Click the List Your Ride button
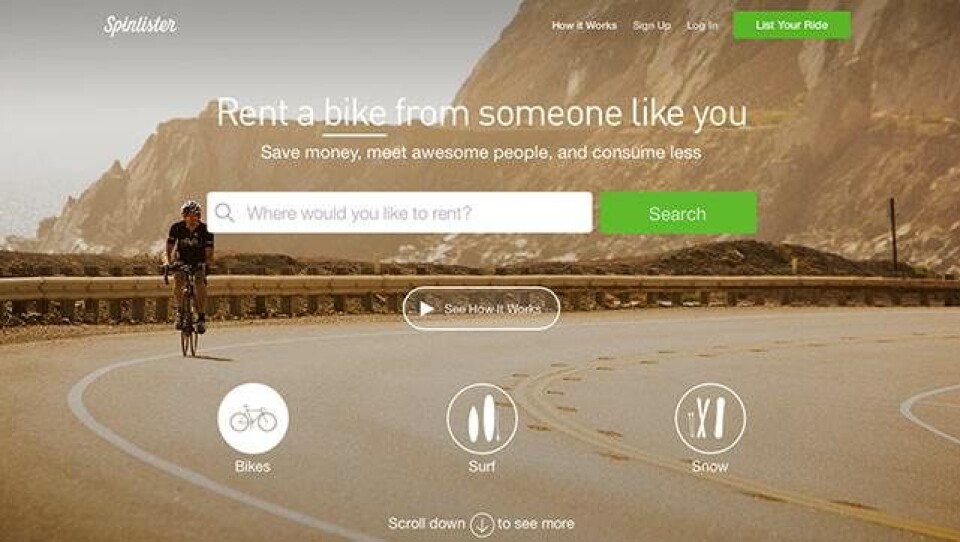This screenshot has height=542, width=960. point(792,25)
